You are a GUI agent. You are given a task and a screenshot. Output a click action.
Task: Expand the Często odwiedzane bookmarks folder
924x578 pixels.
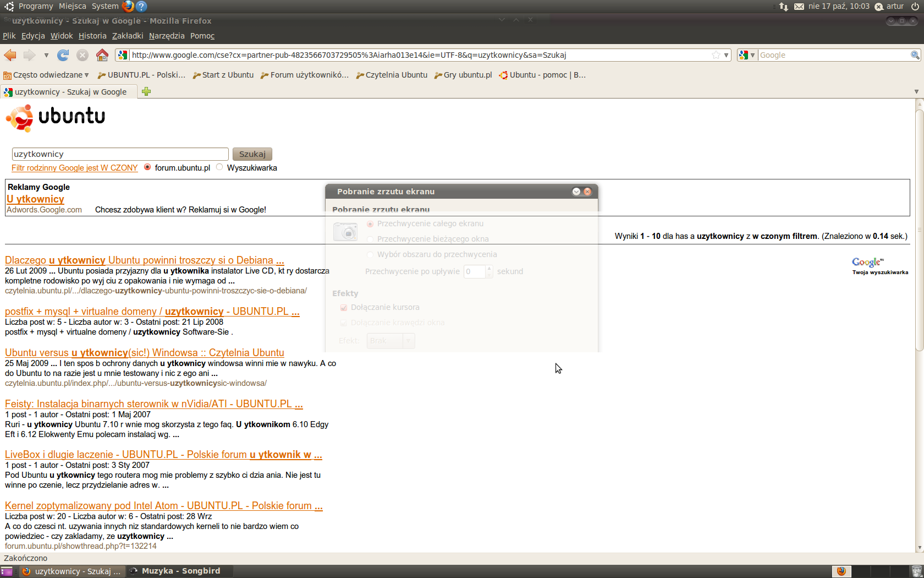[46, 75]
